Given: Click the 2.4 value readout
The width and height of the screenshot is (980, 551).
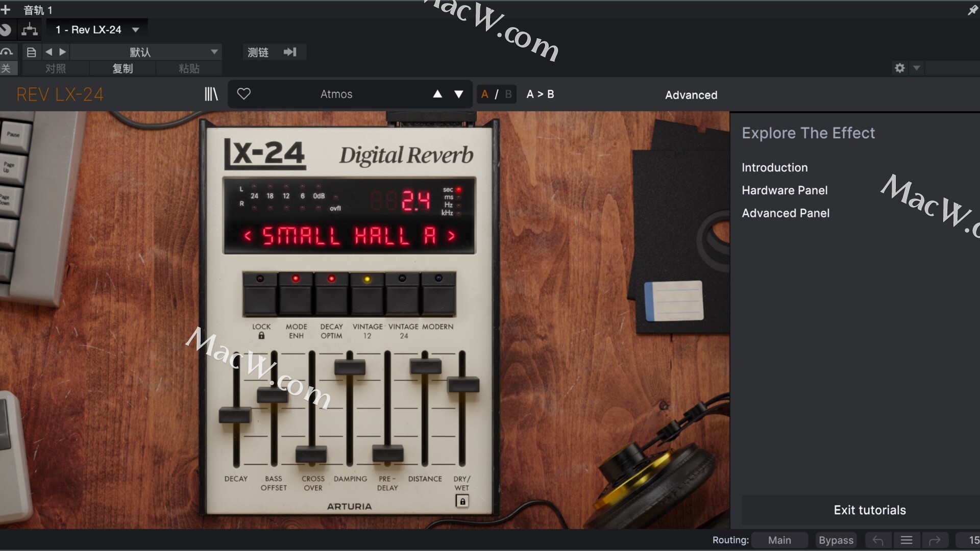Looking at the screenshot, I should pyautogui.click(x=415, y=201).
